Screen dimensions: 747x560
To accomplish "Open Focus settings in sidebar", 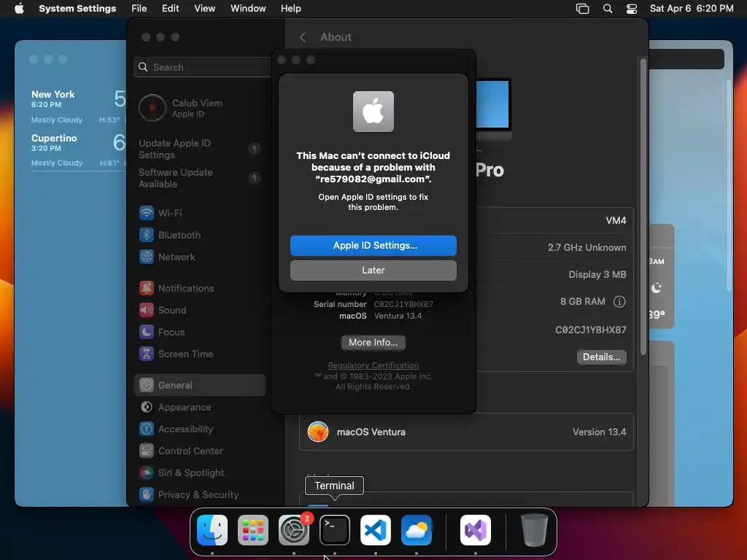I will 199,332.
